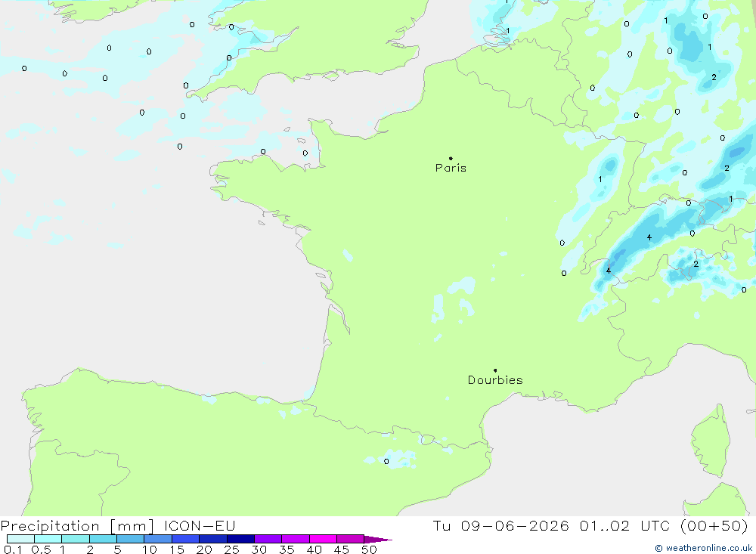Pick the 40–45 mm magenta legend swatch
Screen dimensions: 756x554
point(323,539)
